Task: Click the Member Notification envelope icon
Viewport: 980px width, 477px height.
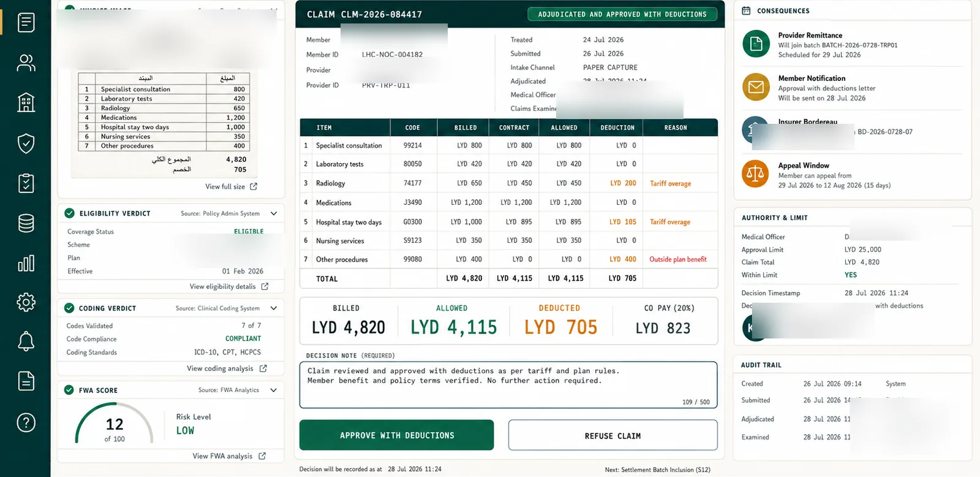Action: coord(756,87)
